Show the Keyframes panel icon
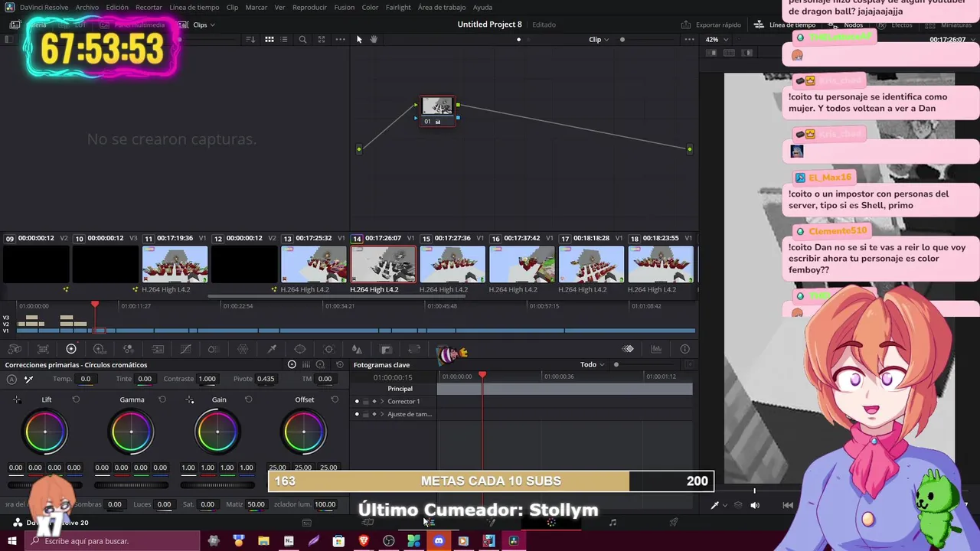This screenshot has width=980, height=551. pos(628,349)
